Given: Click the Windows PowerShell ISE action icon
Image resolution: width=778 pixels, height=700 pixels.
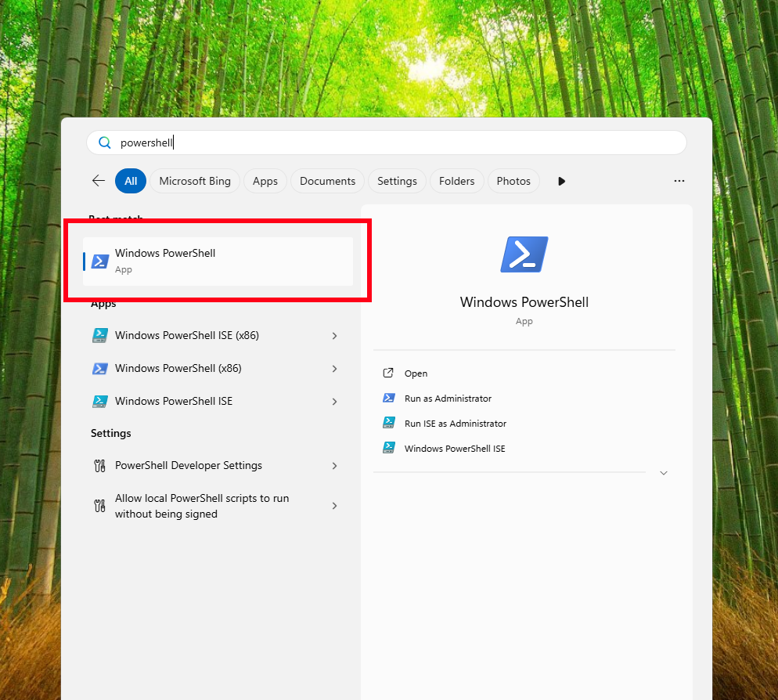Looking at the screenshot, I should click(x=389, y=448).
